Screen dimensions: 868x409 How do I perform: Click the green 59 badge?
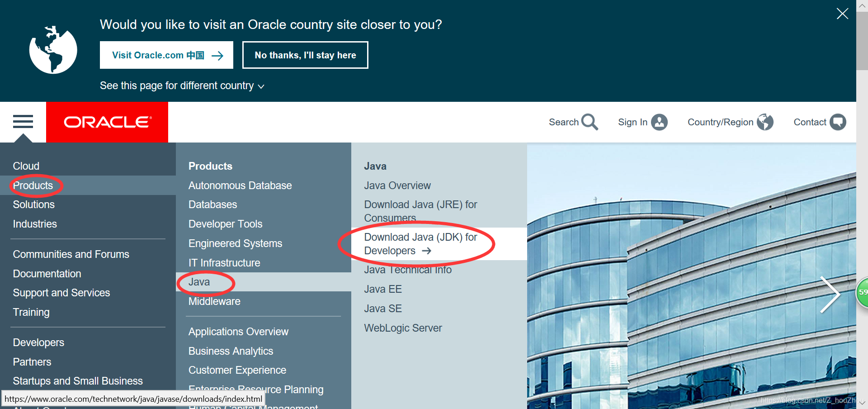click(863, 293)
